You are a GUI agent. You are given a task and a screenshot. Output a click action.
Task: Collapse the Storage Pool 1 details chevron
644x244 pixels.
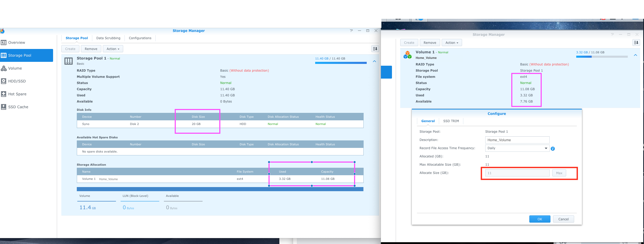(x=374, y=61)
